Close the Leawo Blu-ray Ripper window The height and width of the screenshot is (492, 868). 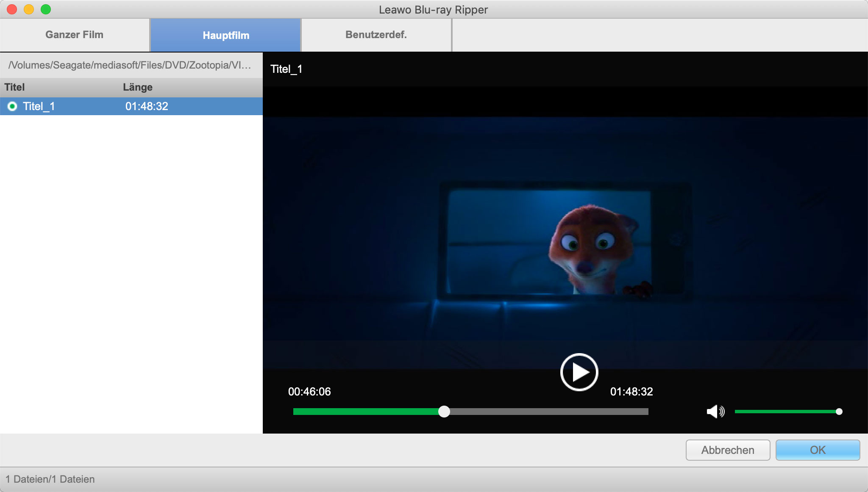pos(12,9)
